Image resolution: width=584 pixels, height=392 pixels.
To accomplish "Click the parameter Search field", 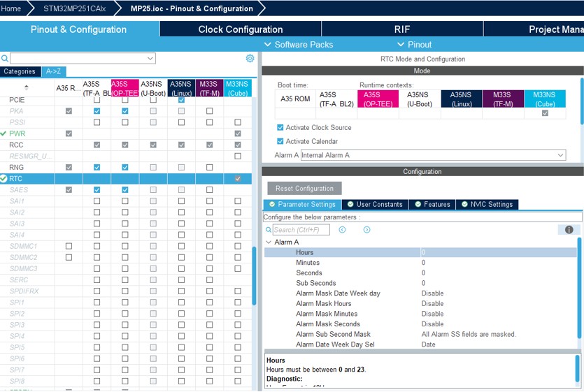I will [301, 230].
